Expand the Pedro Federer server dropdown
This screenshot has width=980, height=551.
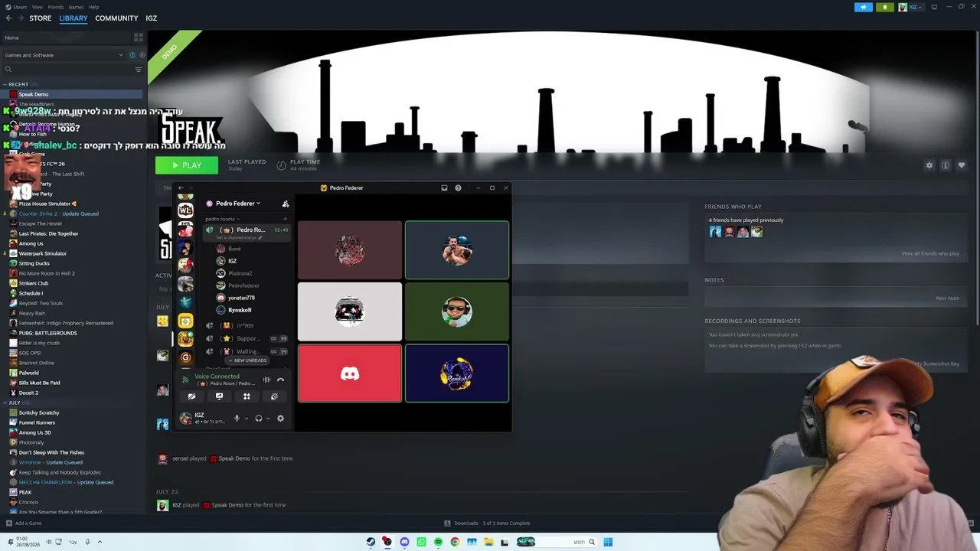(237, 204)
